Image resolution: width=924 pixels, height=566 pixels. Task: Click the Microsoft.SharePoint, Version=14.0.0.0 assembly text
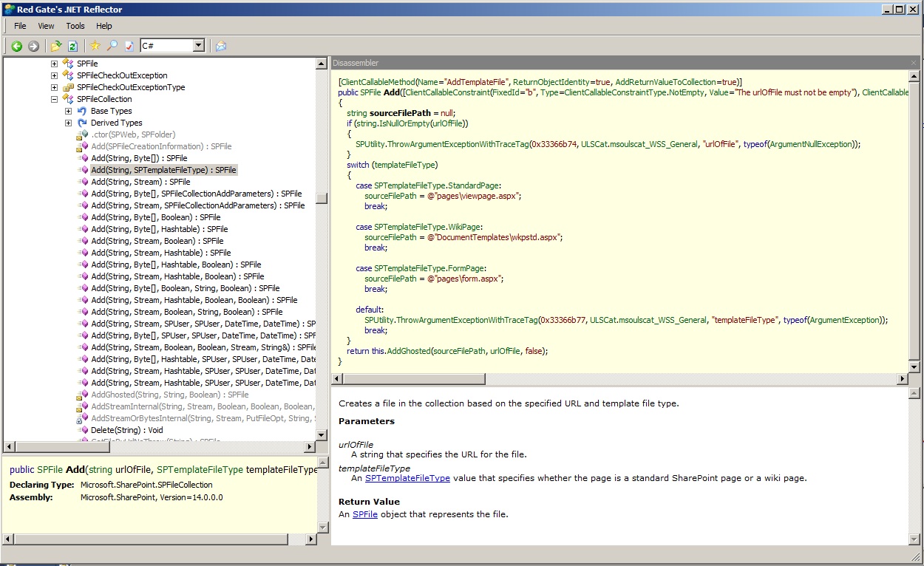152,497
